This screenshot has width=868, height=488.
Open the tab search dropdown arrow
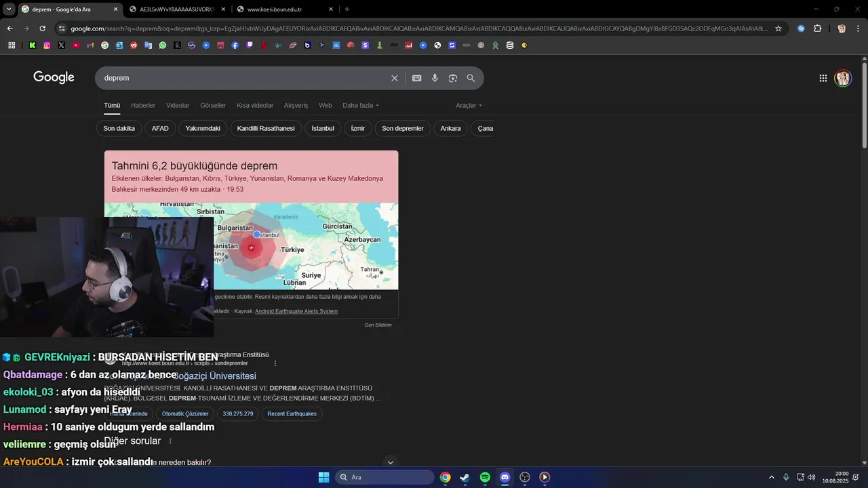click(x=9, y=9)
